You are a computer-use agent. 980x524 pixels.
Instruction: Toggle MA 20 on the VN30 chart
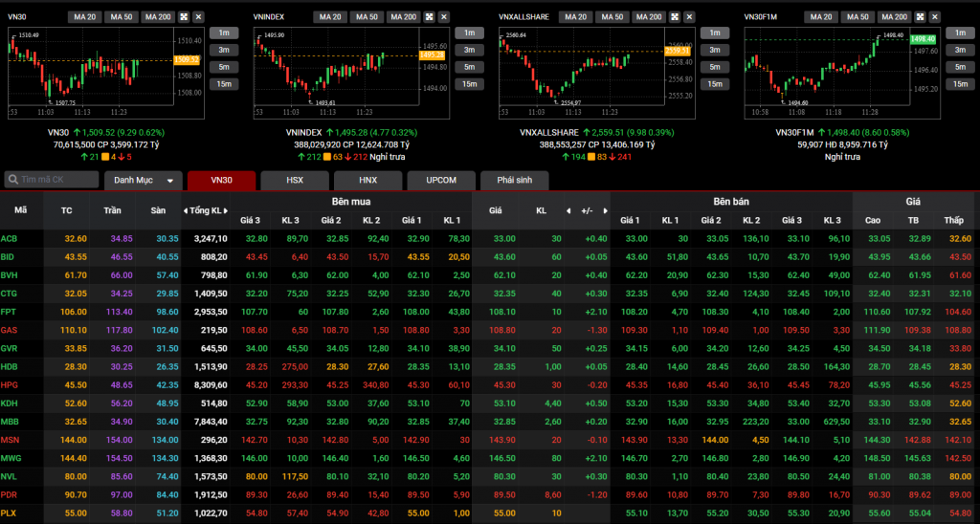[x=84, y=17]
